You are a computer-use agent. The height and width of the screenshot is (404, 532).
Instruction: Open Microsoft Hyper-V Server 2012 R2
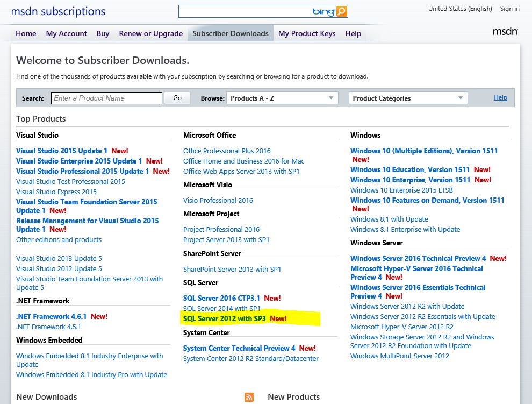pyautogui.click(x=402, y=327)
